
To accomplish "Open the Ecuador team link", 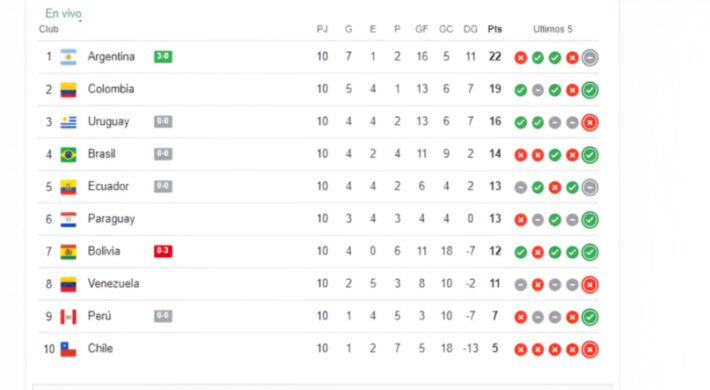I will (108, 186).
